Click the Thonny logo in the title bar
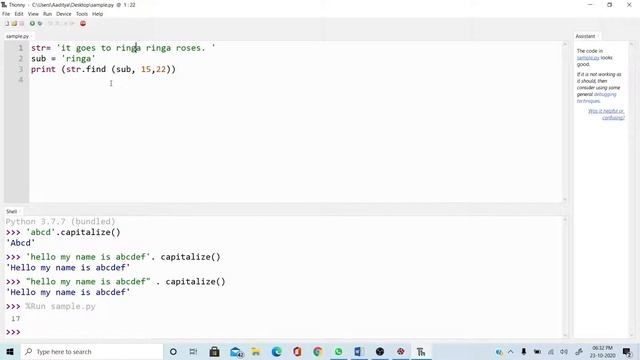This screenshot has width=640, height=360. 4,5
